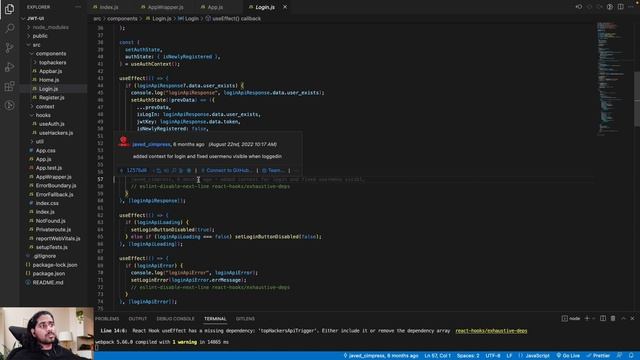Click the sixth activity bar icon below Extensions

click(x=9, y=105)
